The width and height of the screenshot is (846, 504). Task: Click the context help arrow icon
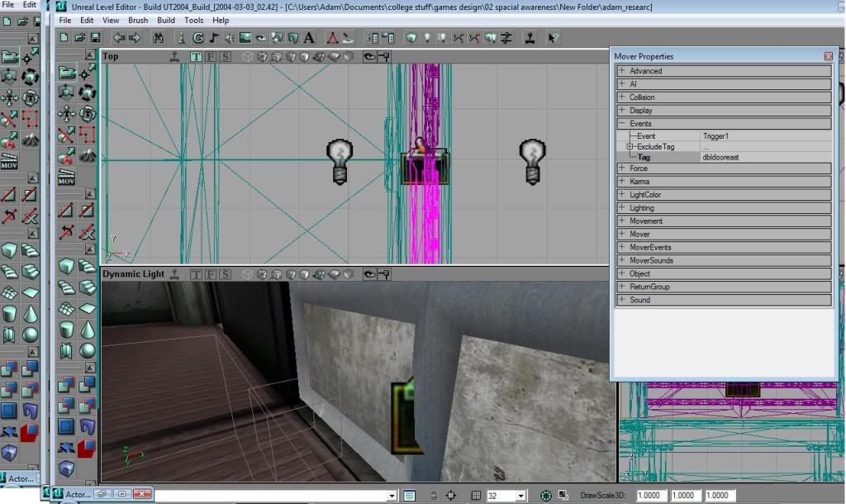553,38
